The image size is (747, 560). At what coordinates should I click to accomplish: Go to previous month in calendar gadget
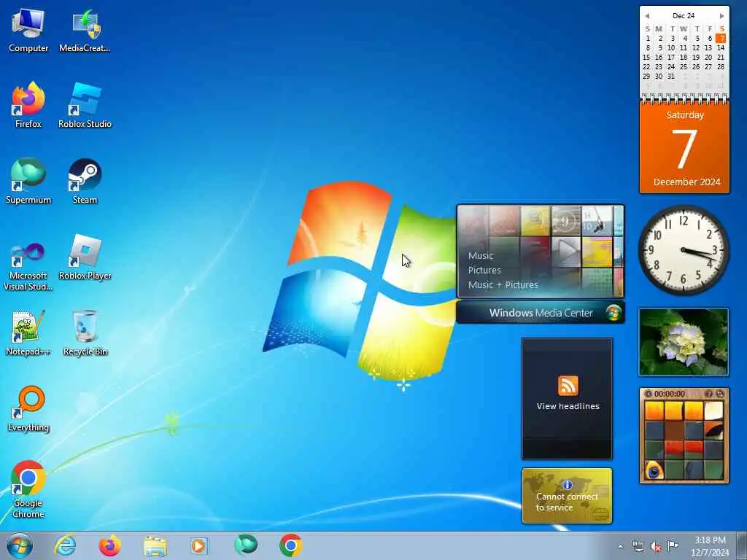[x=646, y=16]
